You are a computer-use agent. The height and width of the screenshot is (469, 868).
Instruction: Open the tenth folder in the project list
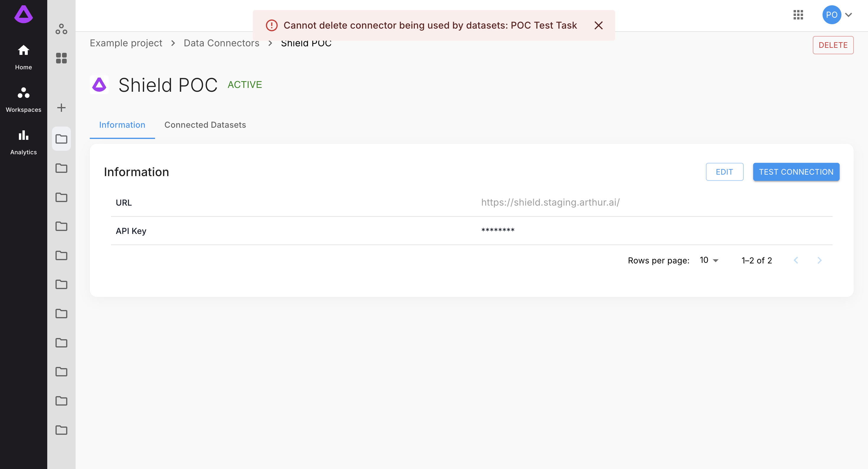(x=61, y=401)
